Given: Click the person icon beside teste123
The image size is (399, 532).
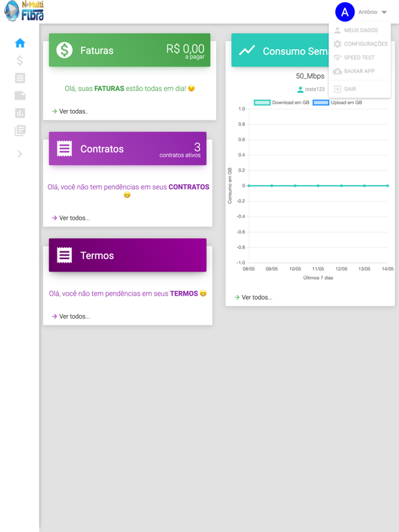Looking at the screenshot, I should point(300,89).
